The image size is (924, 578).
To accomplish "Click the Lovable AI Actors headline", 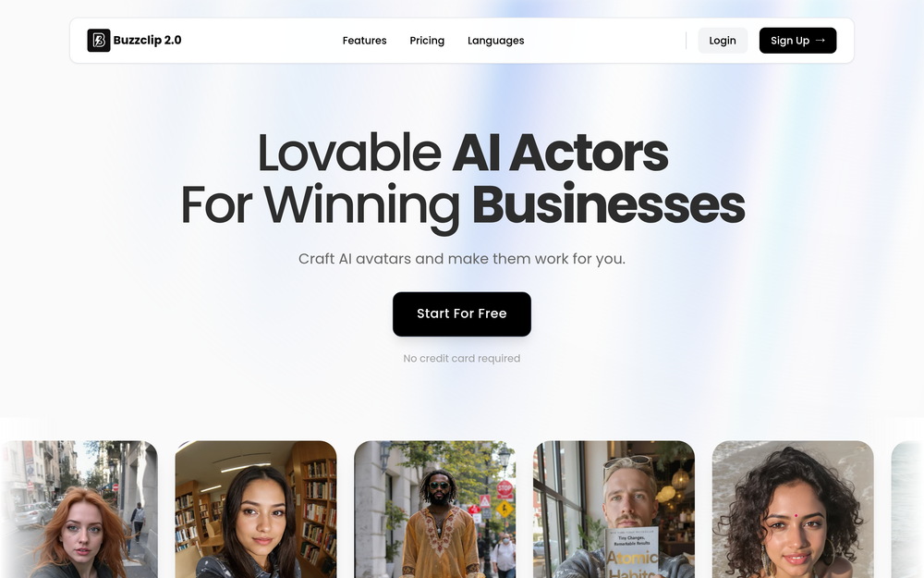I will (463, 154).
